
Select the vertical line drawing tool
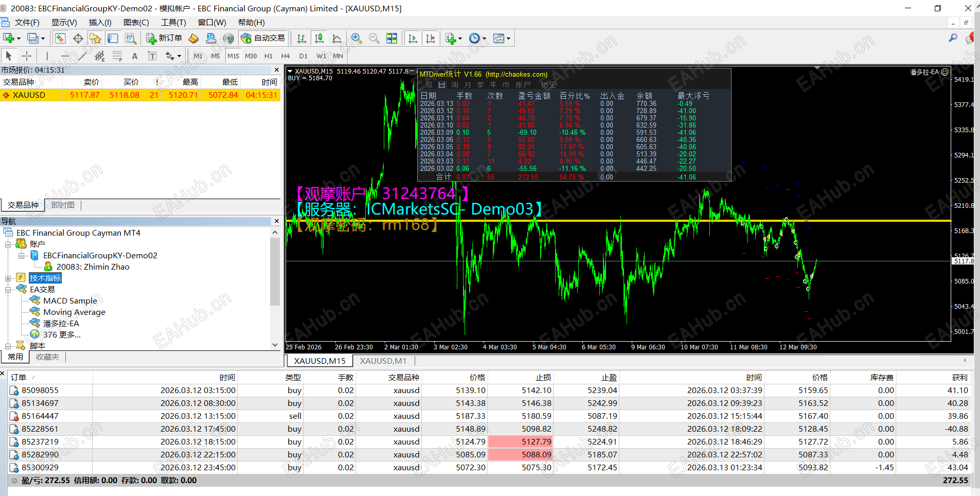(47, 56)
